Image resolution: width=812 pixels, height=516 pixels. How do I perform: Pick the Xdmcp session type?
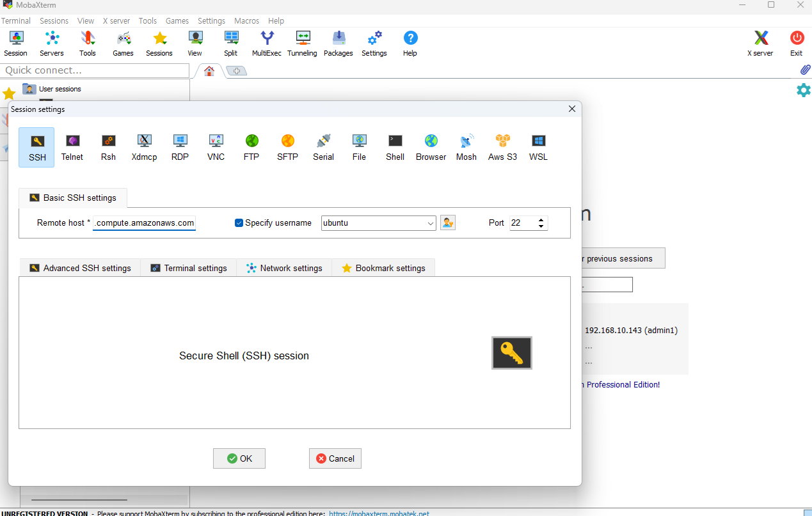click(x=144, y=147)
